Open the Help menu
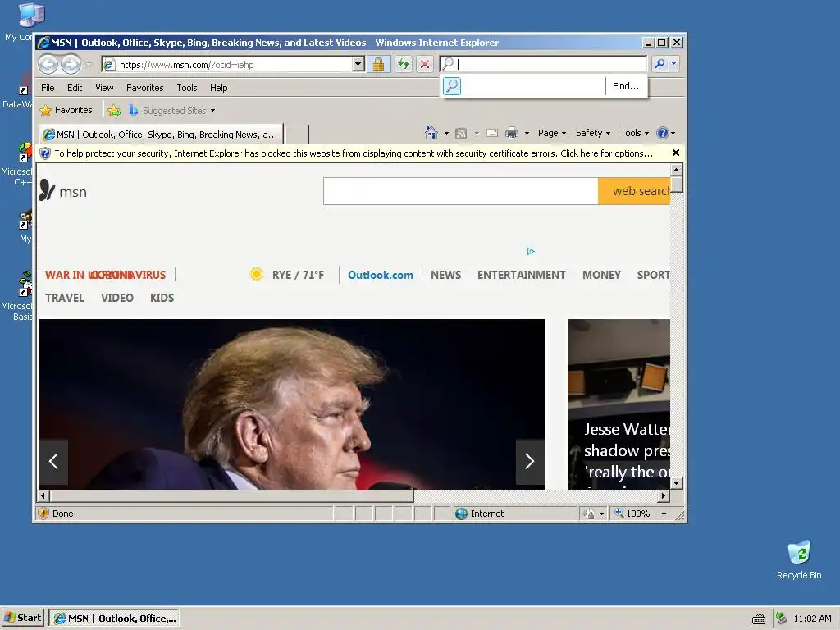This screenshot has height=630, width=840. pyautogui.click(x=218, y=88)
